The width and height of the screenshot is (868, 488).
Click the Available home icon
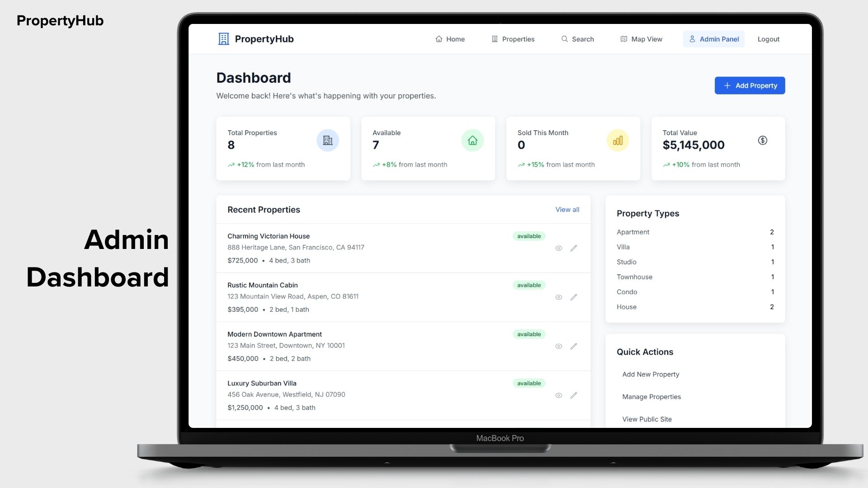coord(472,140)
